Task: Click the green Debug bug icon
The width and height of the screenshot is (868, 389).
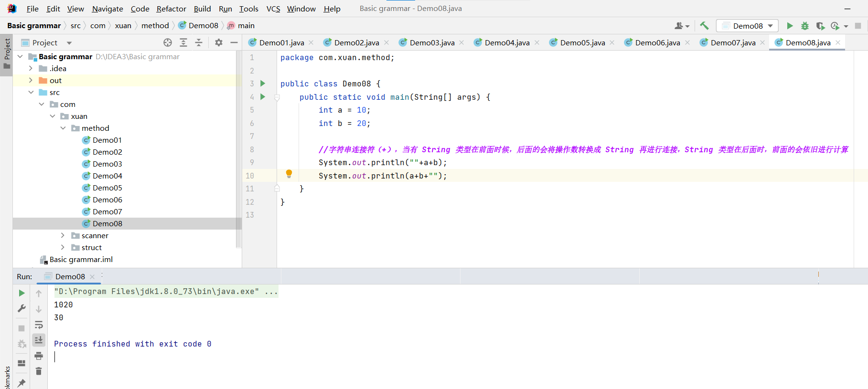Action: pyautogui.click(x=805, y=26)
